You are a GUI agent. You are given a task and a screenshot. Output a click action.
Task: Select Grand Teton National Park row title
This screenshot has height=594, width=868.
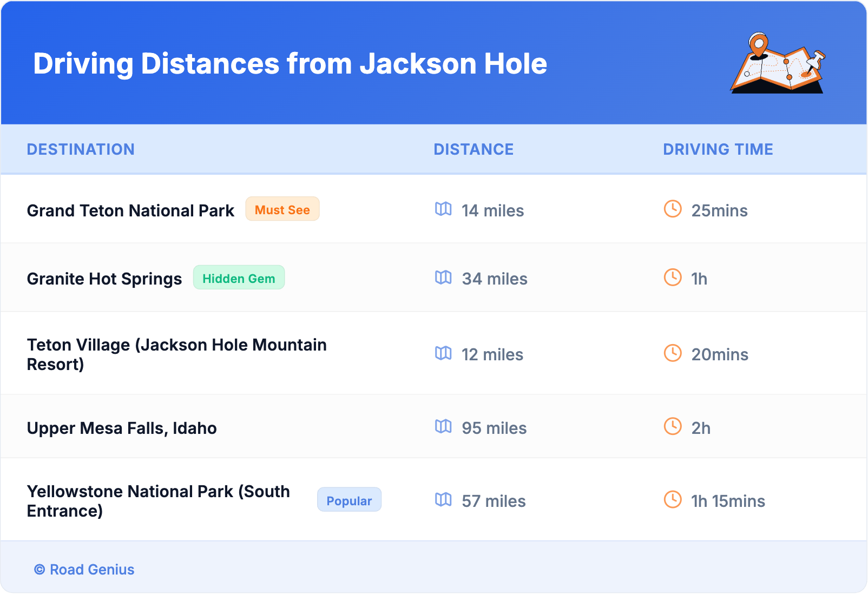(x=130, y=210)
